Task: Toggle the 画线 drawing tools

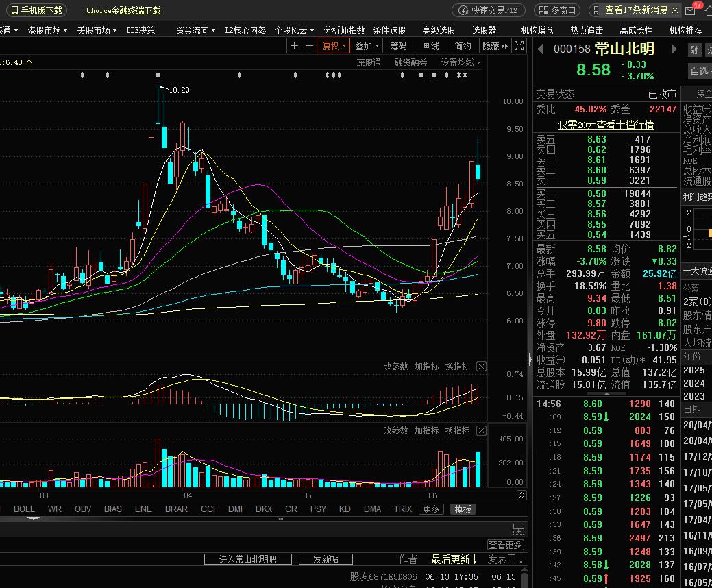Action: (x=430, y=46)
